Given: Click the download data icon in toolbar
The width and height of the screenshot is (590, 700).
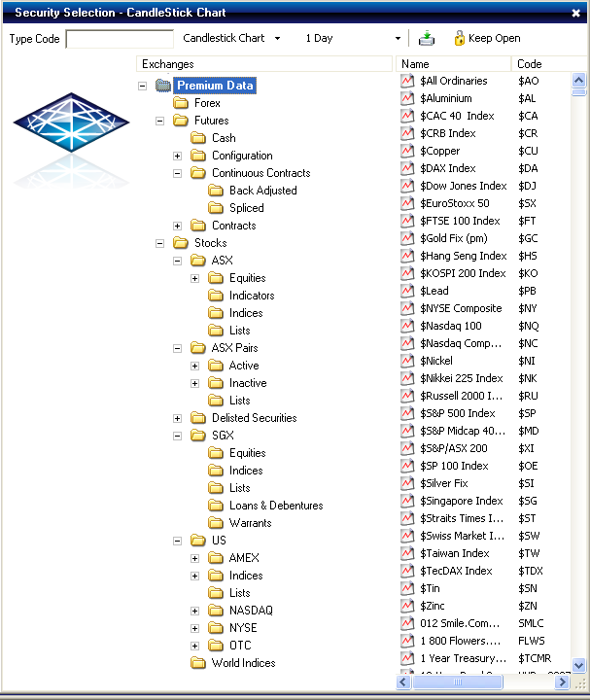Looking at the screenshot, I should (x=426, y=38).
